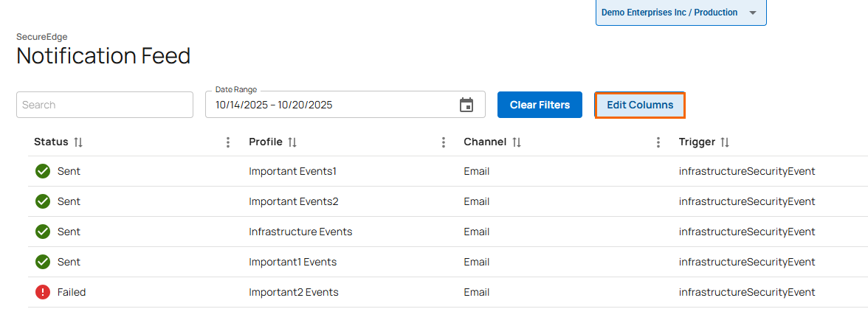Click the red Failed status icon
Screen dimensions: 868x309
[x=43, y=292]
